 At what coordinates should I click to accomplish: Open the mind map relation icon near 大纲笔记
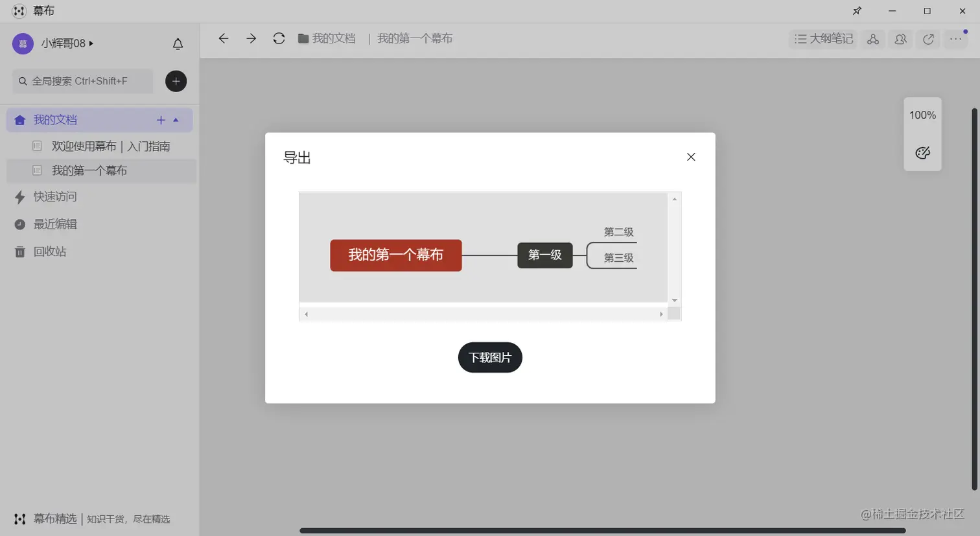872,39
